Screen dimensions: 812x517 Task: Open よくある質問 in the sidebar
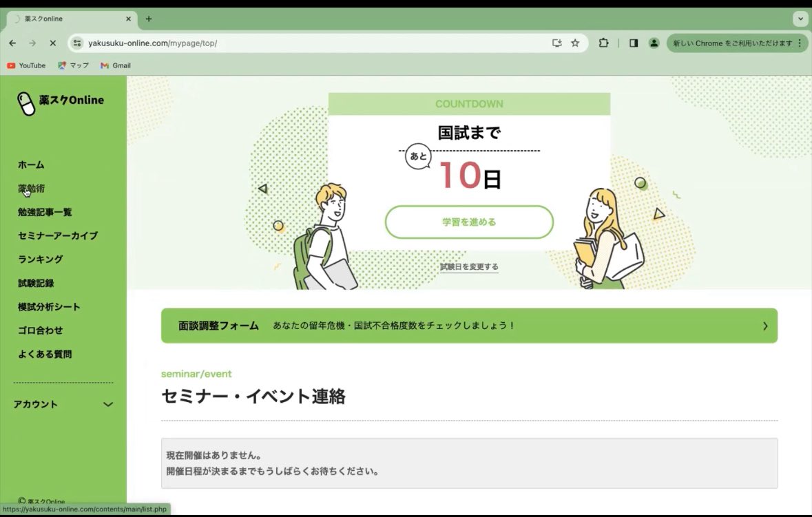(x=45, y=354)
